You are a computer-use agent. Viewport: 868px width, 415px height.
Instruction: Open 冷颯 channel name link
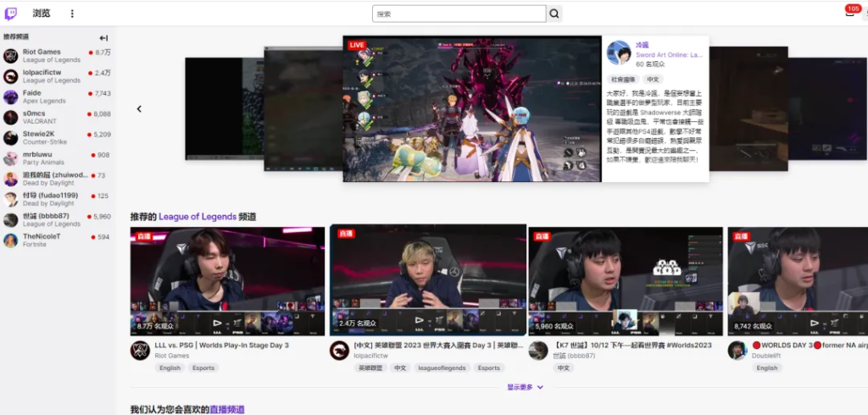pyautogui.click(x=643, y=45)
